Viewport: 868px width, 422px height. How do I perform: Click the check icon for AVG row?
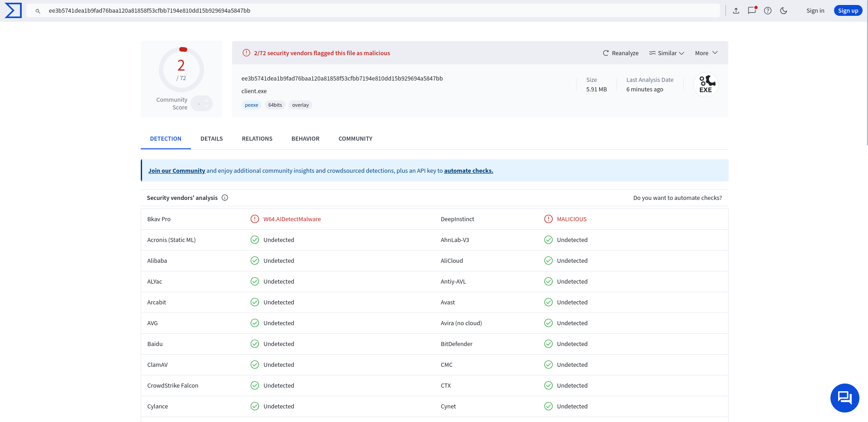255,323
